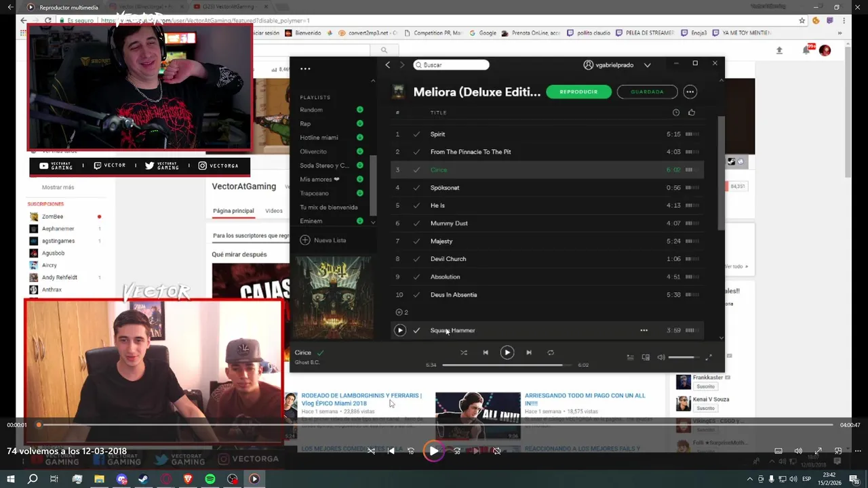Skip to previous item in media player
This screenshot has height=488, width=868.
pos(391,451)
